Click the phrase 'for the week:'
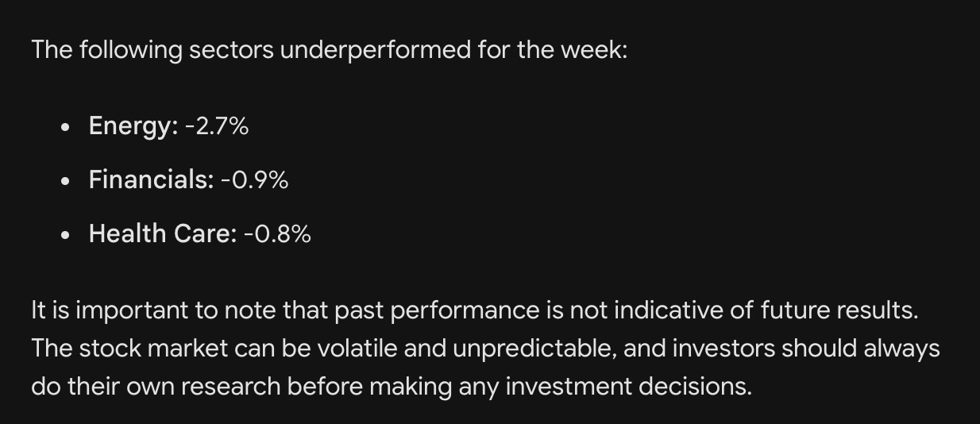980x424 pixels. 553,51
